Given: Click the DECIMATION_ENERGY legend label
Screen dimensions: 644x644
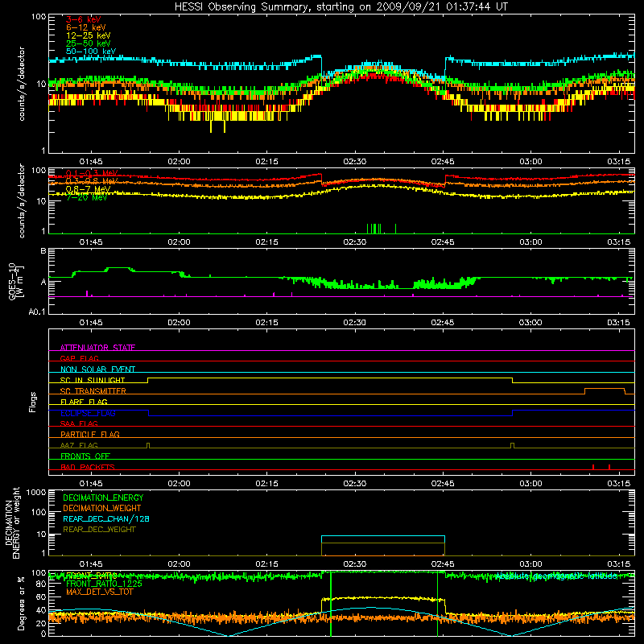Looking at the screenshot, I should pos(103,497).
